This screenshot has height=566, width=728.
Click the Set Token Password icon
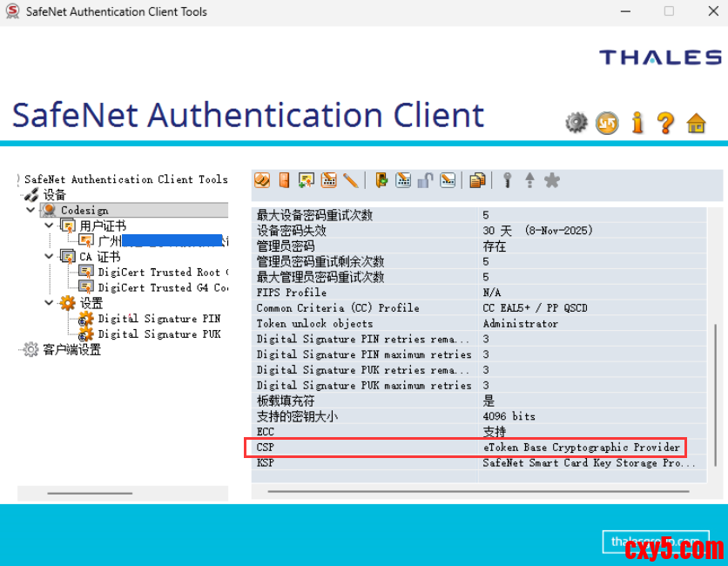tap(448, 180)
